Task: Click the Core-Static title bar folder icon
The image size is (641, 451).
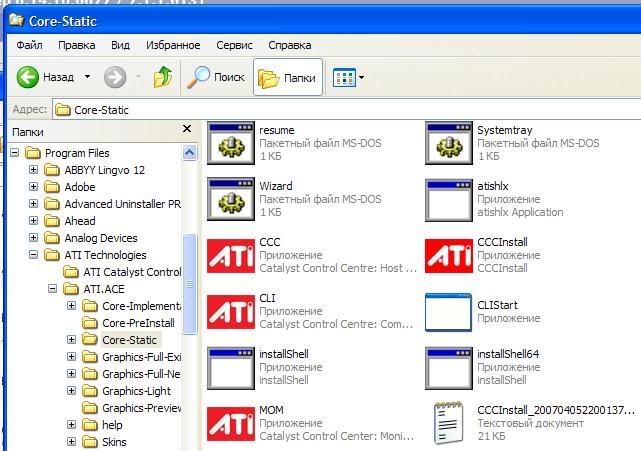Action: [16, 20]
